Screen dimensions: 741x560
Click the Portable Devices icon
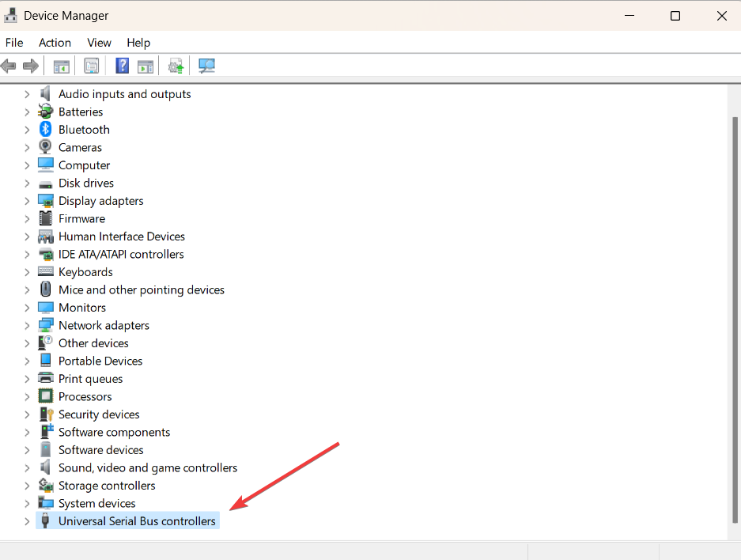pyautogui.click(x=45, y=361)
